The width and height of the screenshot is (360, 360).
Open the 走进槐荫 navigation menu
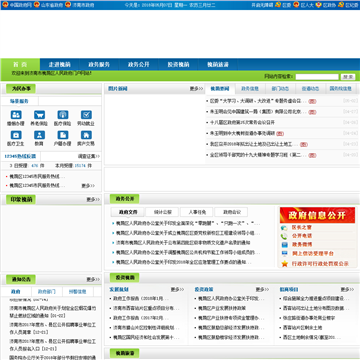click(x=60, y=64)
